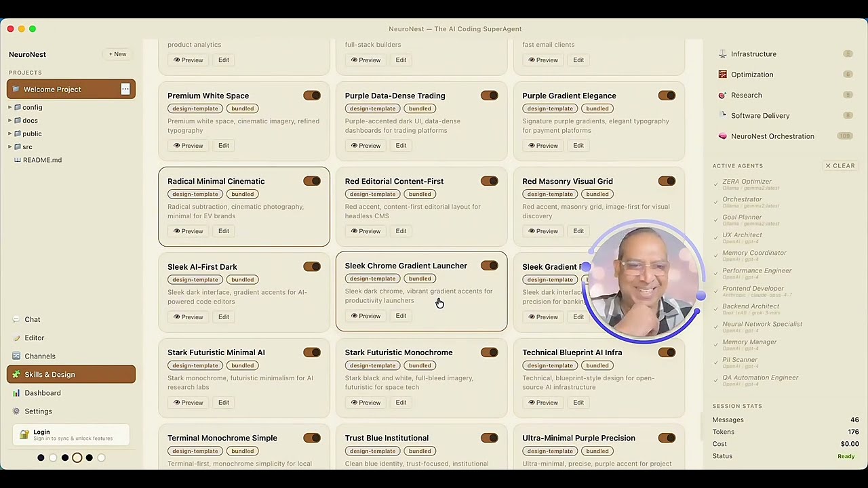Click the design-template tag on Sleek AI-First Dark
This screenshot has width=868, height=488.
pyautogui.click(x=195, y=280)
